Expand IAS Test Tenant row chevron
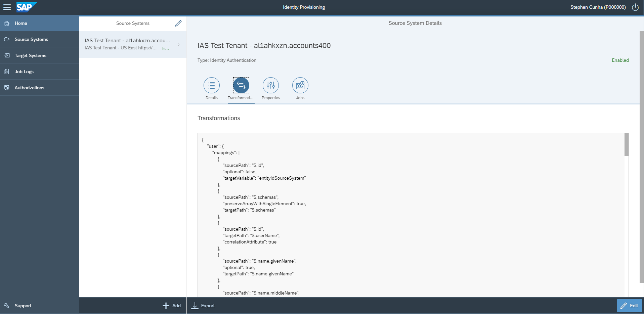Viewport: 644px width, 314px height. coord(178,44)
